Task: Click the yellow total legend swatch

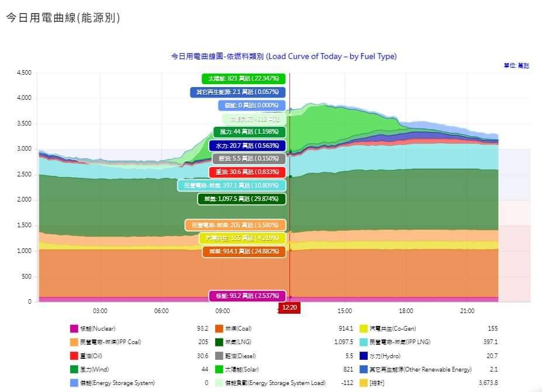Action: click(363, 383)
